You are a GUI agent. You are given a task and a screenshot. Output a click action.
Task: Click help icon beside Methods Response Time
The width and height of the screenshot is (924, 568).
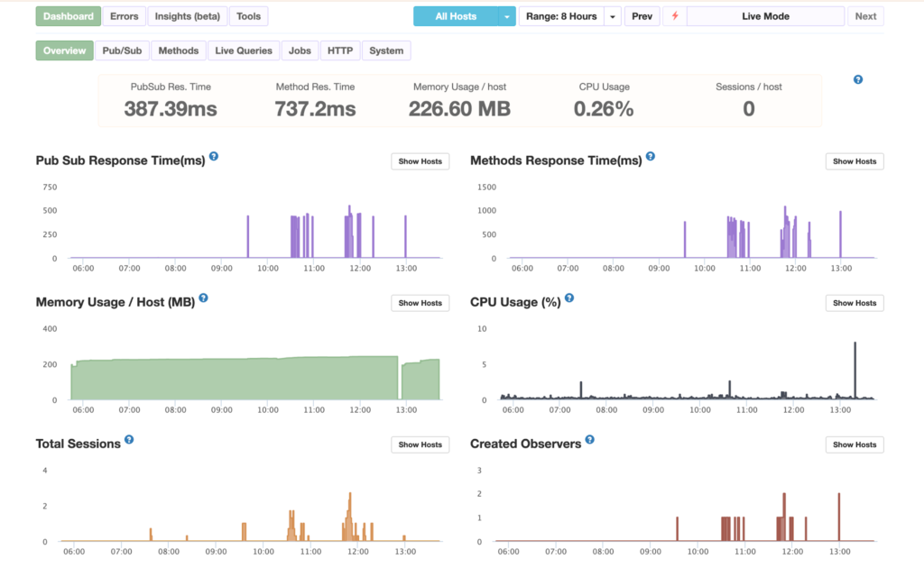(651, 157)
